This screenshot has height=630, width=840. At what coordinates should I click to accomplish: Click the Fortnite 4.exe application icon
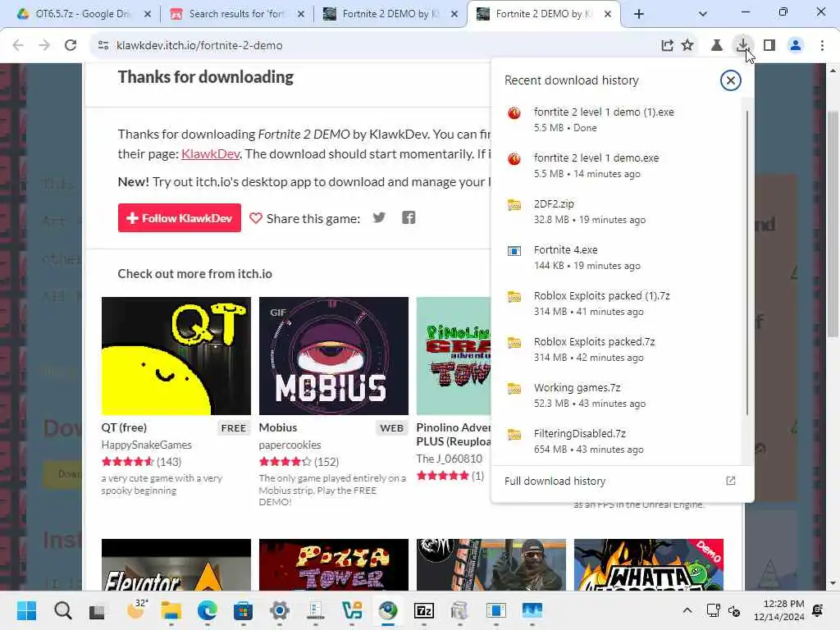[x=514, y=251]
